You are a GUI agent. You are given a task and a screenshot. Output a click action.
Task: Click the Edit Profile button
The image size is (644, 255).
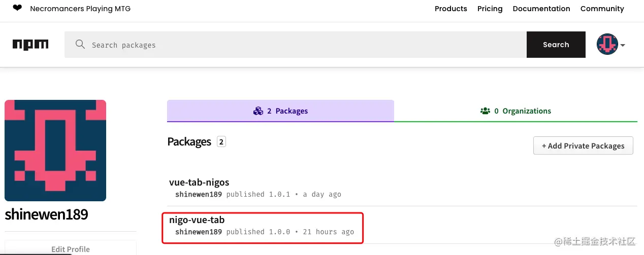click(71, 249)
